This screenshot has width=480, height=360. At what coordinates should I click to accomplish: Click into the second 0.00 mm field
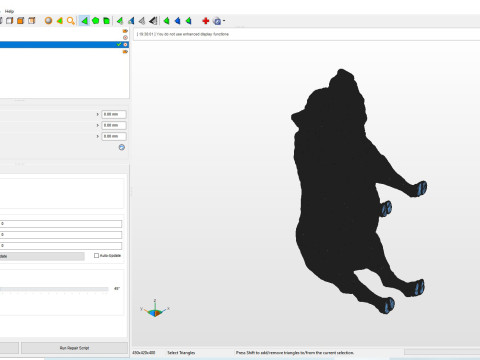pos(114,125)
